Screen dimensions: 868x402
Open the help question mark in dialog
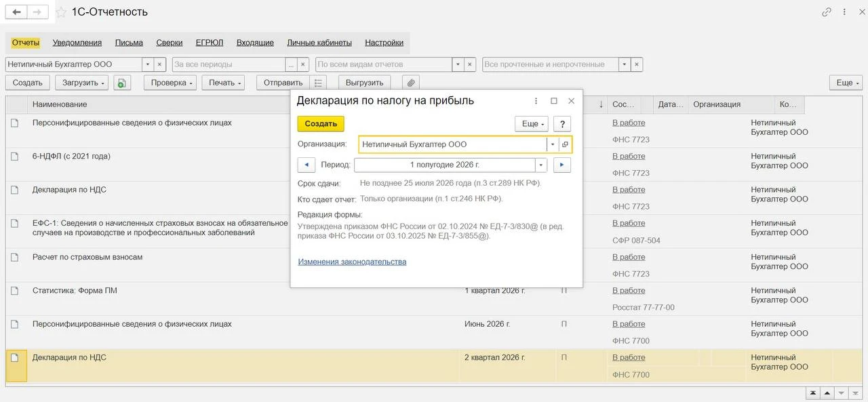(561, 124)
